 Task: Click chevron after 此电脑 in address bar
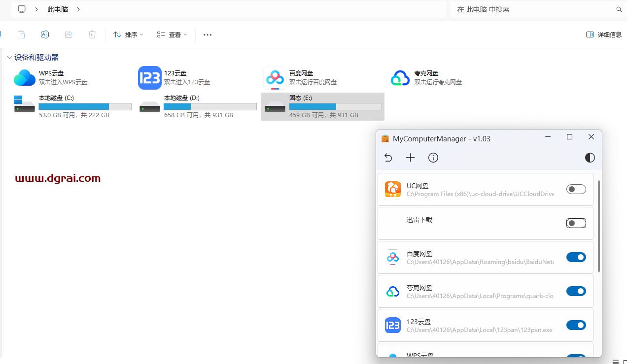pos(78,9)
